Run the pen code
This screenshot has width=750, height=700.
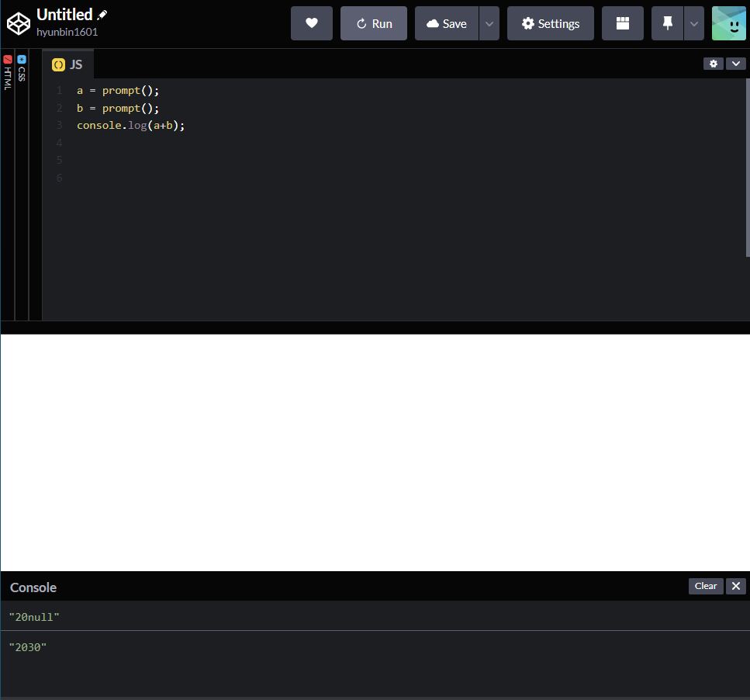tap(374, 23)
